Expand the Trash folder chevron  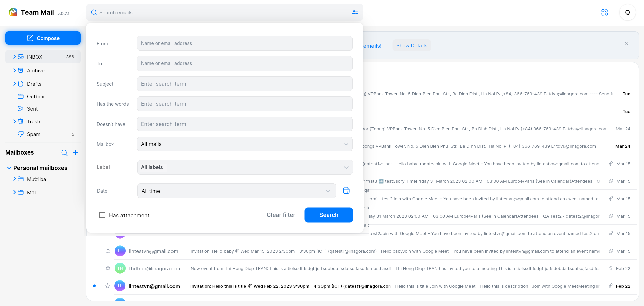pos(14,121)
